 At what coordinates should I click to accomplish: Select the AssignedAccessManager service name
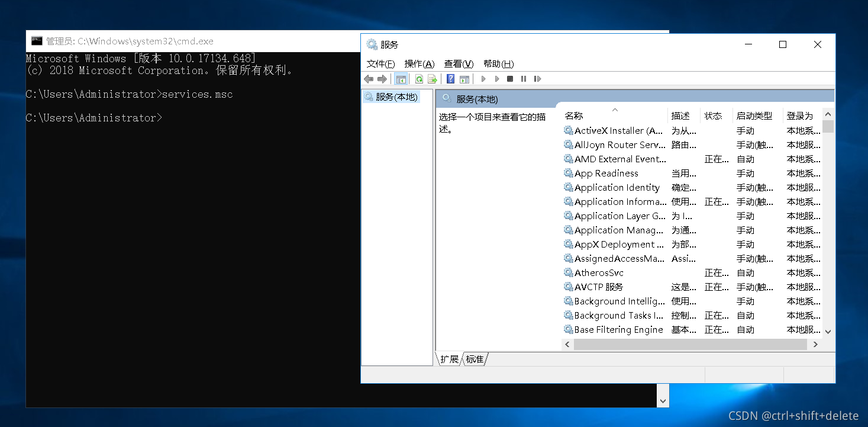[x=619, y=258]
